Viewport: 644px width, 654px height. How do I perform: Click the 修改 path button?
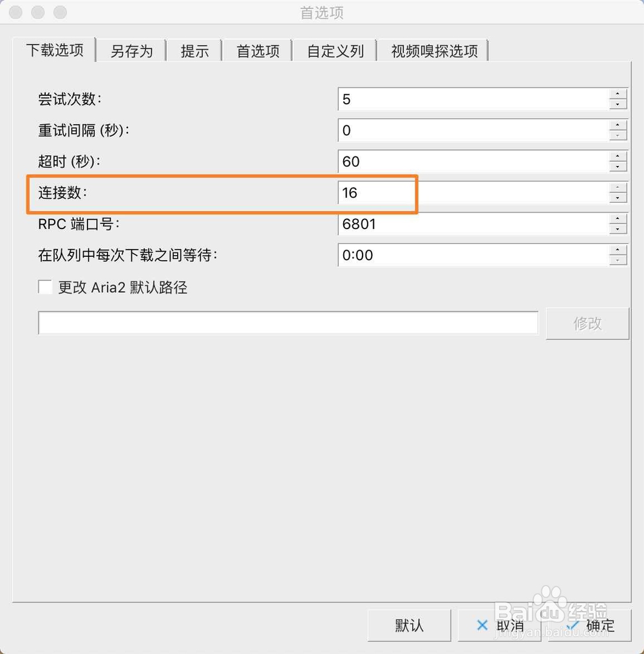click(587, 323)
